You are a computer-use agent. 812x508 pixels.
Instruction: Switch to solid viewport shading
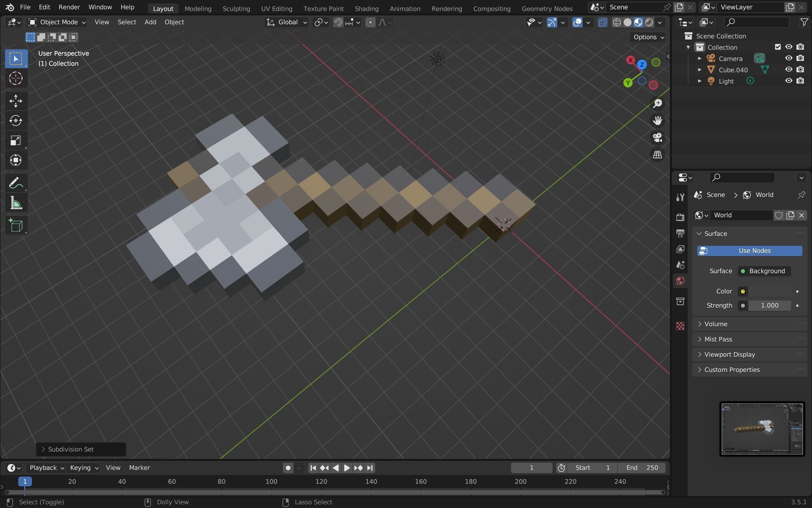click(x=627, y=22)
